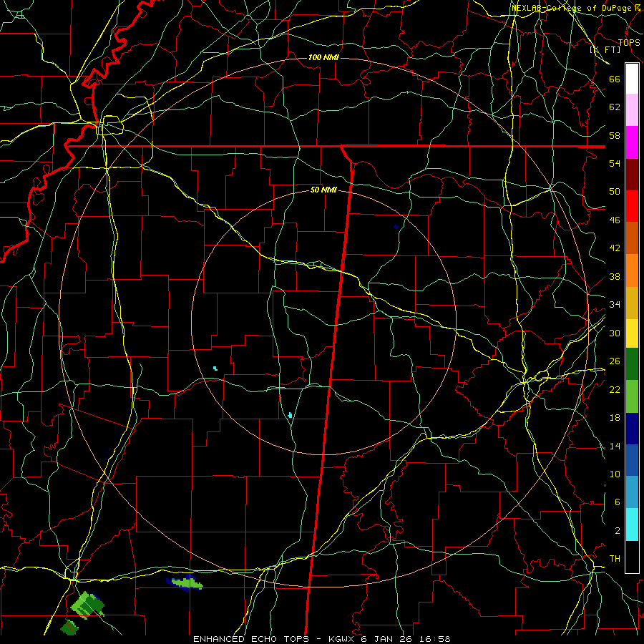Click the '50 NMI' range ring label
Viewport: 644px width, 644px height.
(323, 190)
